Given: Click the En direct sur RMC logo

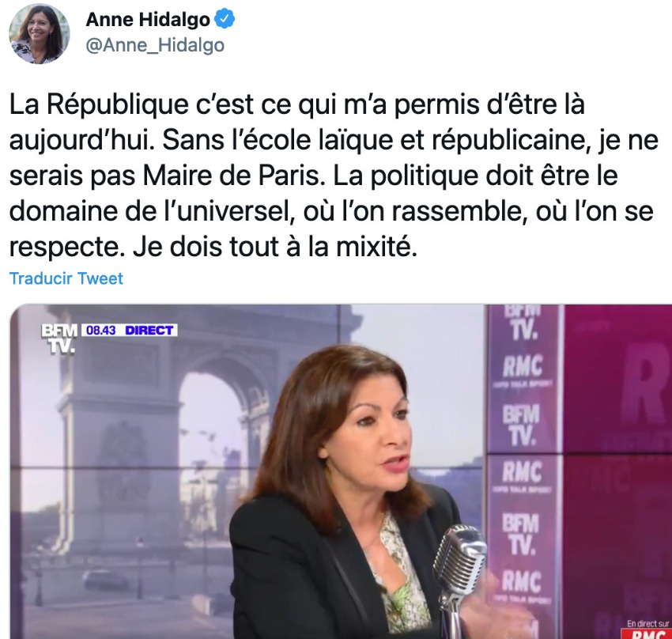Looking at the screenshot, I should [648, 630].
